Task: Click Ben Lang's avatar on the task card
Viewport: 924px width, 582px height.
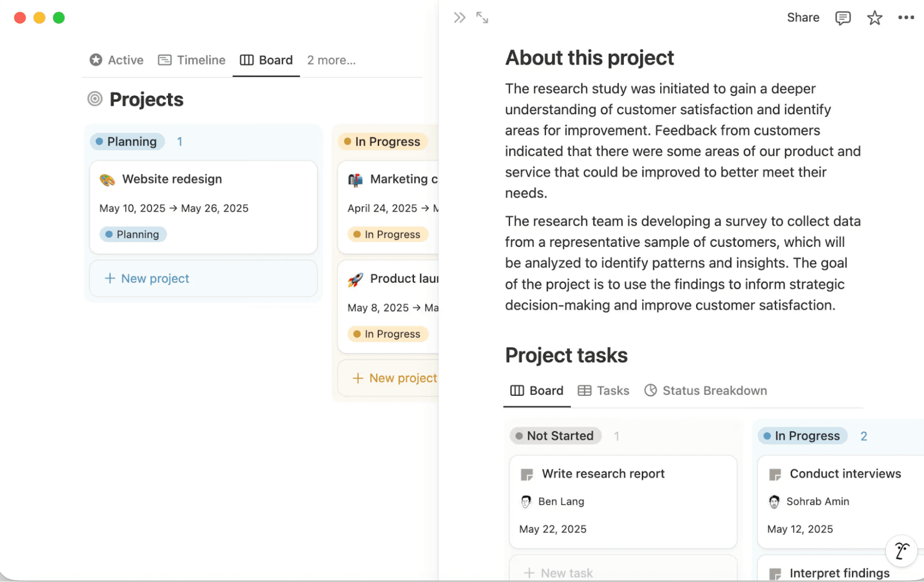Action: 526,501
